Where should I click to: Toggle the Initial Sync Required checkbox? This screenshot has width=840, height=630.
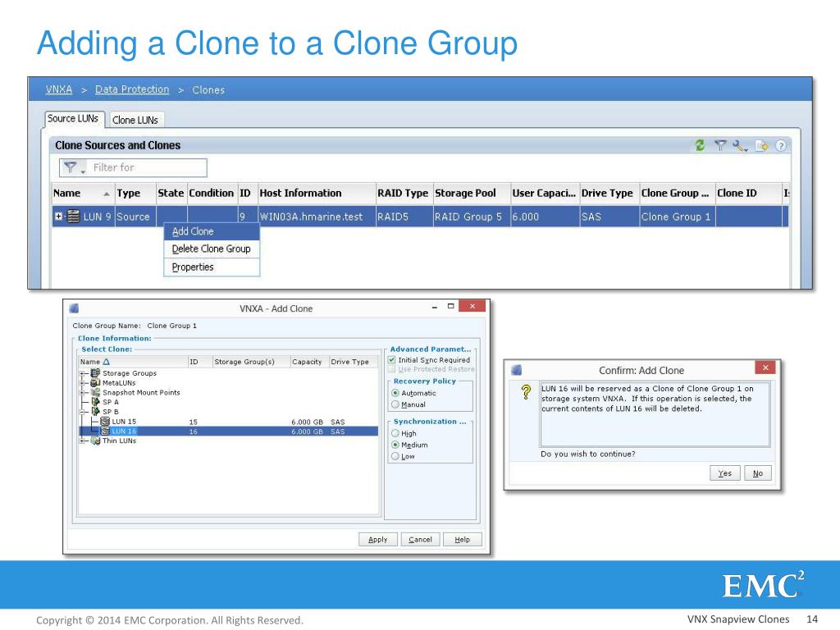[x=391, y=360]
